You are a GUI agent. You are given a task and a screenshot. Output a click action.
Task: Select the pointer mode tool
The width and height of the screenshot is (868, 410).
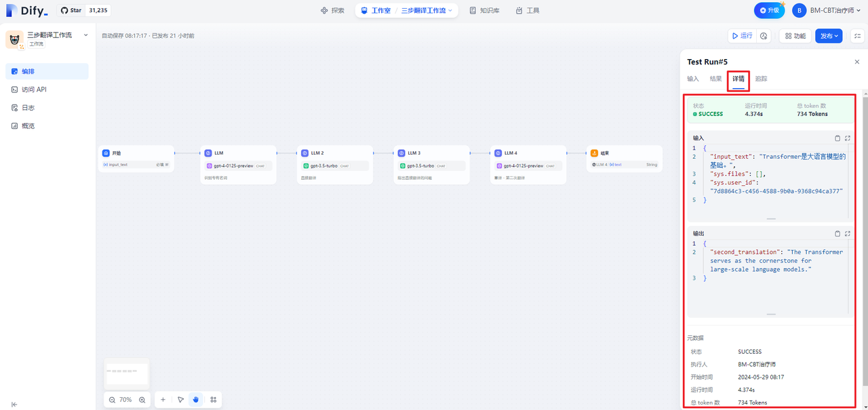coord(180,400)
